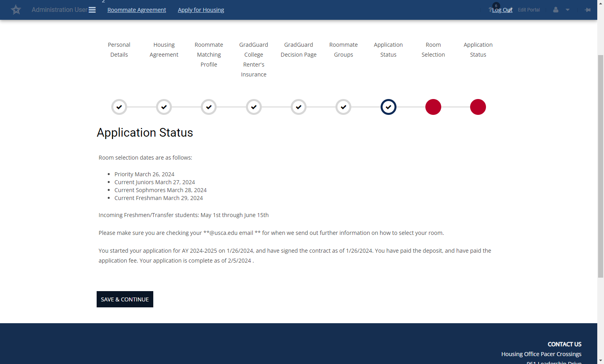Click the red Room Selection step circle

click(x=433, y=107)
